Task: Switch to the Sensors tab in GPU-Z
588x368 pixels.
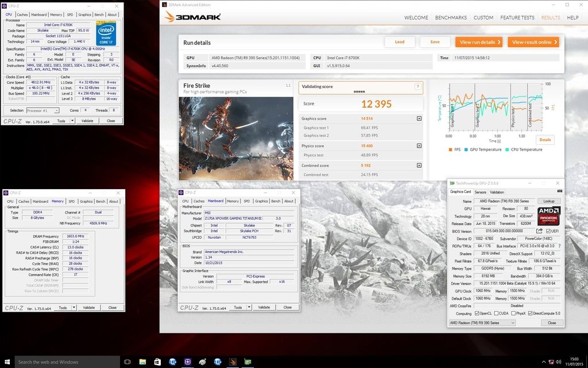Action: click(481, 192)
